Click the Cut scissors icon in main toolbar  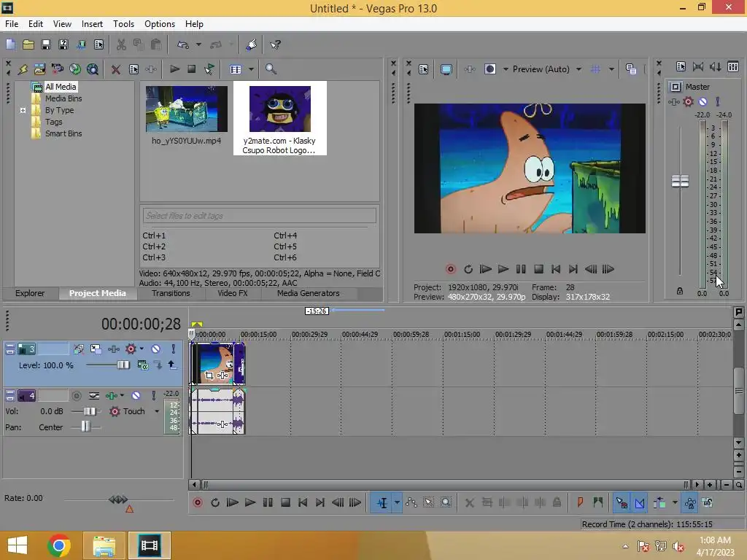pyautogui.click(x=121, y=44)
